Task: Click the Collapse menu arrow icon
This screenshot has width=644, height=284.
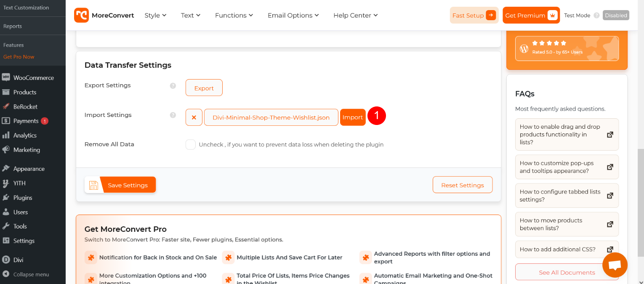Action: coord(6,274)
